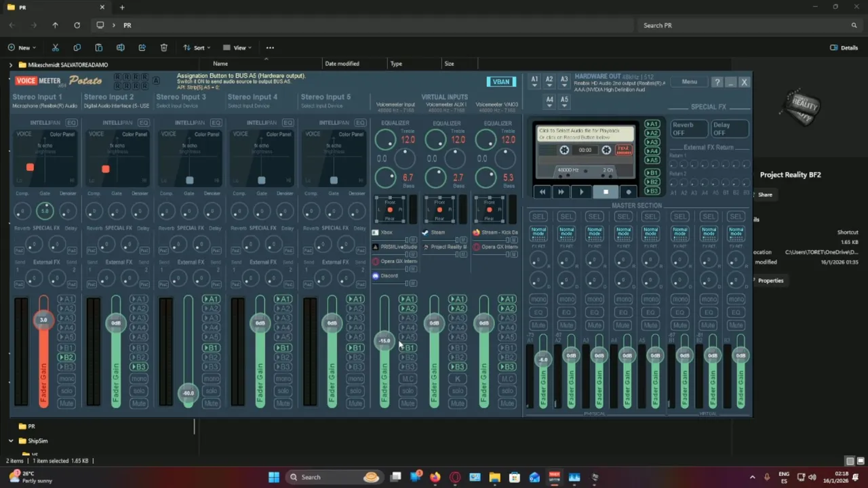Screen dimensions: 868x488
Task: Start playback on the cassette recorder
Action: click(x=581, y=192)
